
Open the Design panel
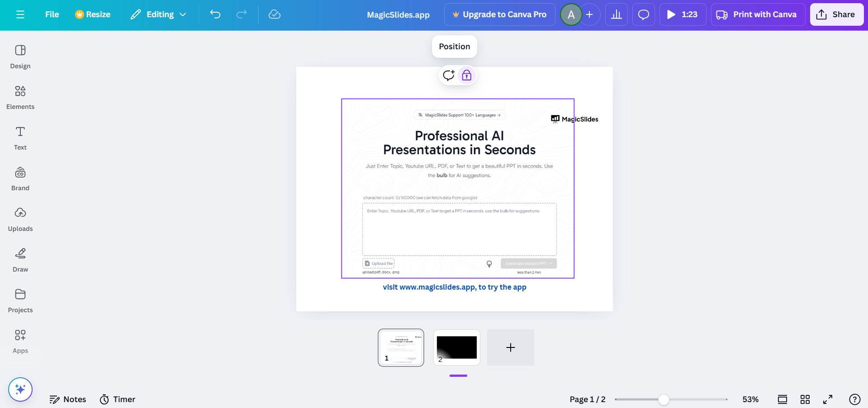[x=20, y=57]
